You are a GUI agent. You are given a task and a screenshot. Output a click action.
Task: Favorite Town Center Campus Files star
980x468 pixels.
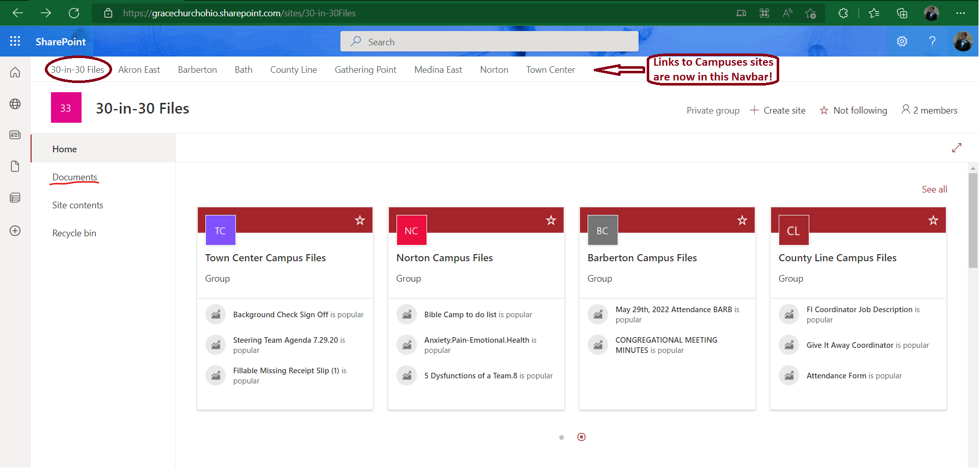360,220
